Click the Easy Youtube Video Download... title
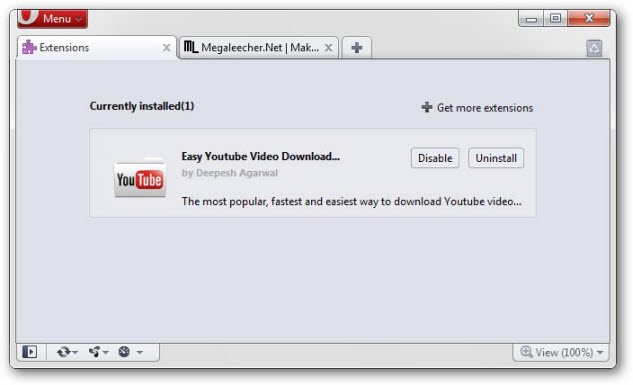The image size is (633, 385). 260,157
